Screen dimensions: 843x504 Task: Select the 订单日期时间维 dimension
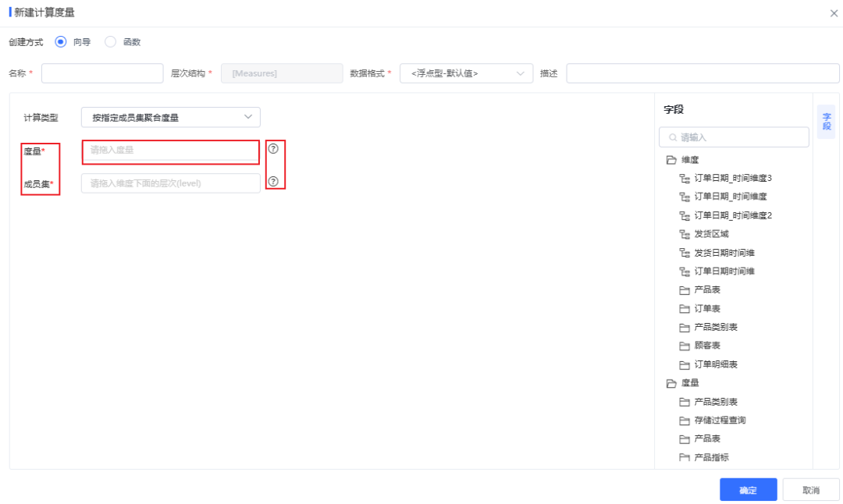[x=724, y=272]
